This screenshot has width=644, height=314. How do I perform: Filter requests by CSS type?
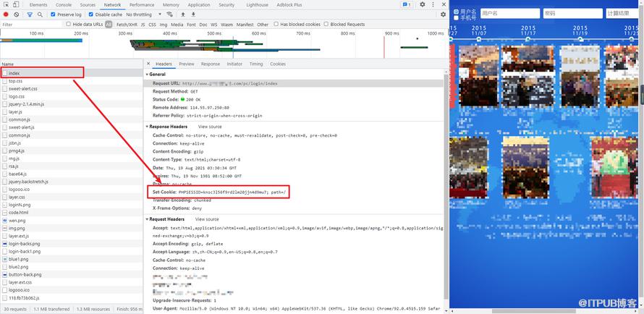[x=153, y=24]
